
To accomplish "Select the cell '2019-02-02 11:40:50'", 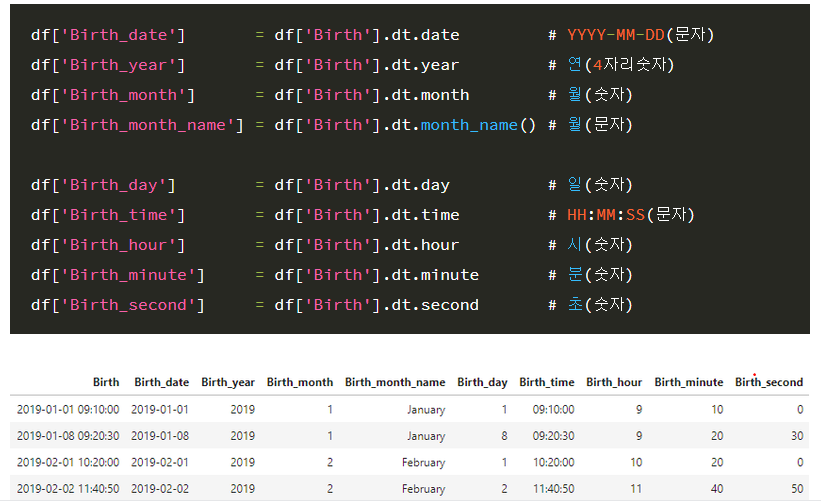I will 68,489.
